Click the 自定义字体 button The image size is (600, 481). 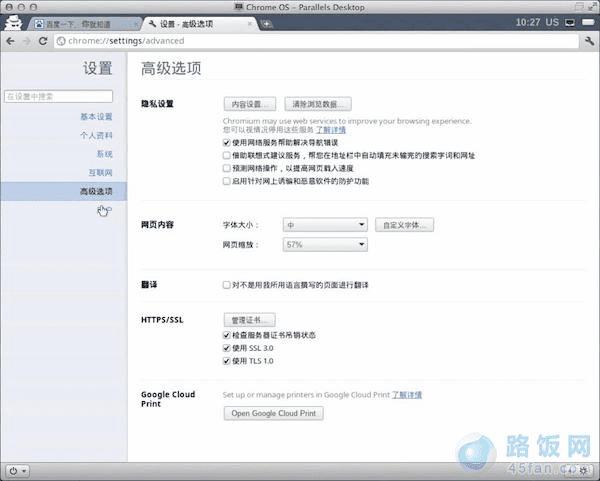pyautogui.click(x=404, y=225)
